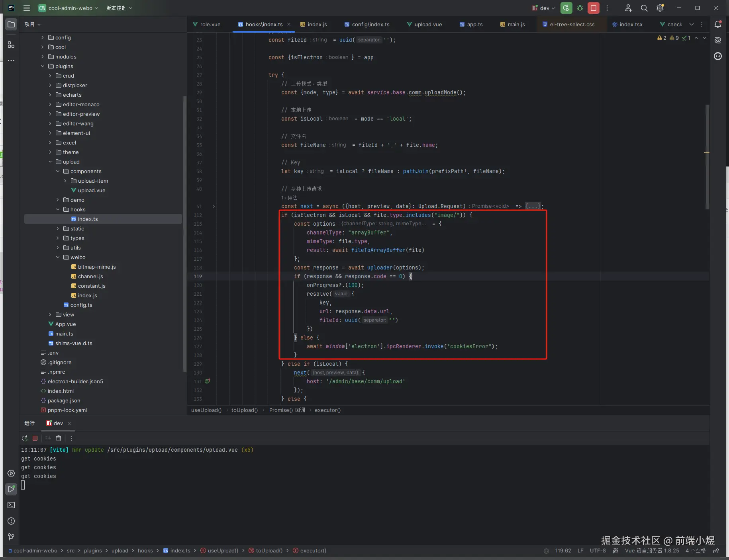This screenshot has height=560, width=729.
Task: Show more tool windows in left stripe
Action: click(x=11, y=61)
